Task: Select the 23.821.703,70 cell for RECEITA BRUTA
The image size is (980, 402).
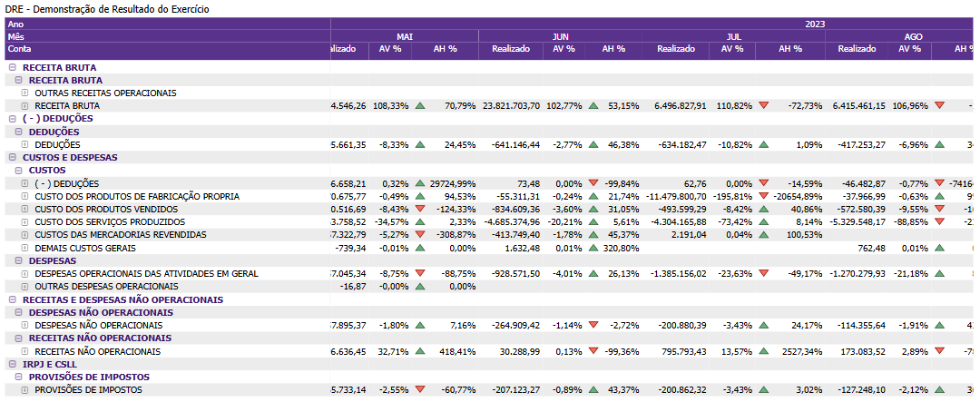Action: 514,105
